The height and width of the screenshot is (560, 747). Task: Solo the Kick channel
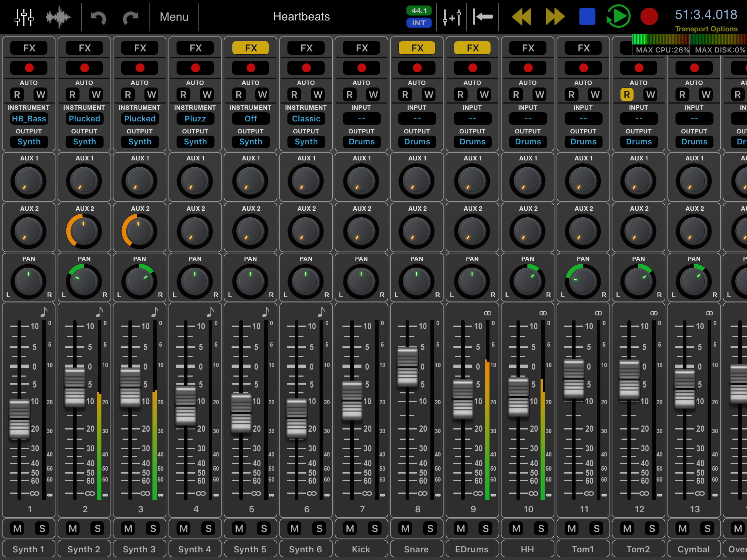pyautogui.click(x=375, y=528)
